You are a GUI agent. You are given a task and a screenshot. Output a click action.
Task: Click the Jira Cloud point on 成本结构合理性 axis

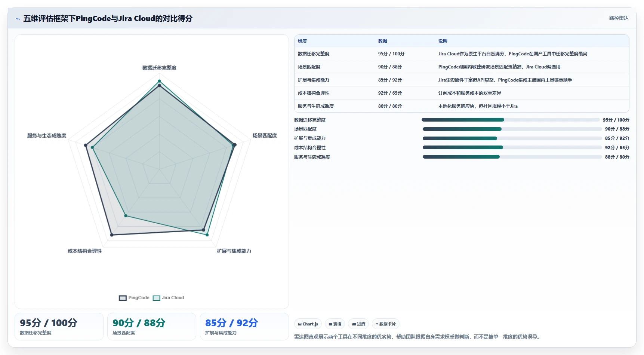tap(126, 215)
